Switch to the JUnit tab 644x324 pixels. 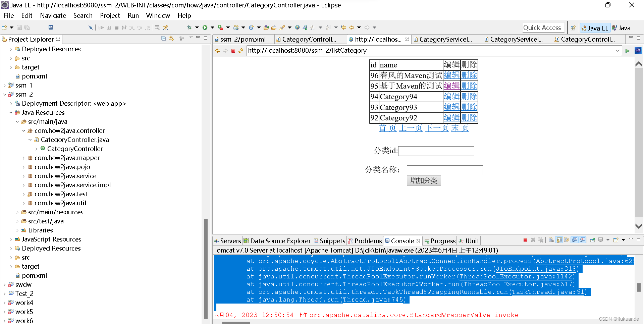(x=469, y=241)
